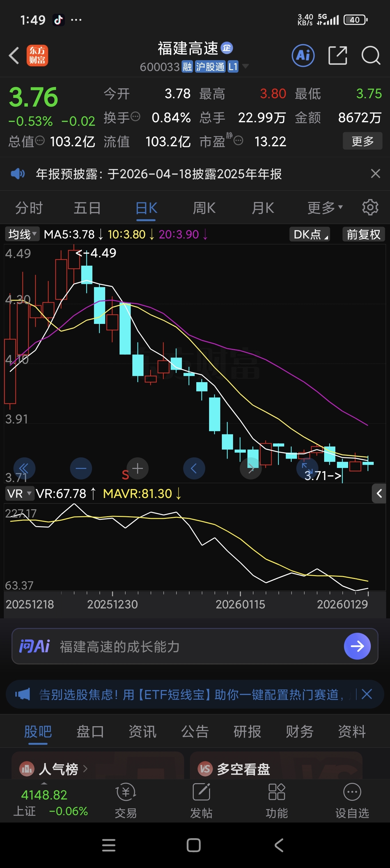Zoom in chart with plus button

coord(137,468)
